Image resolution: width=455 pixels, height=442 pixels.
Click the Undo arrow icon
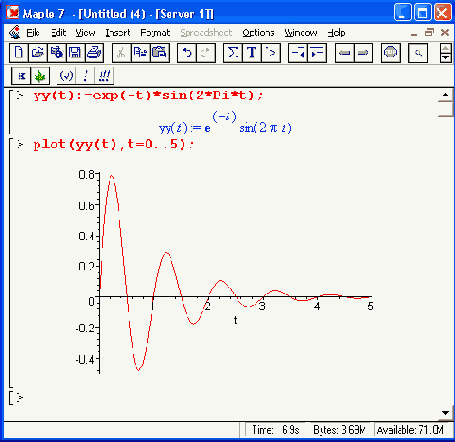[x=187, y=53]
